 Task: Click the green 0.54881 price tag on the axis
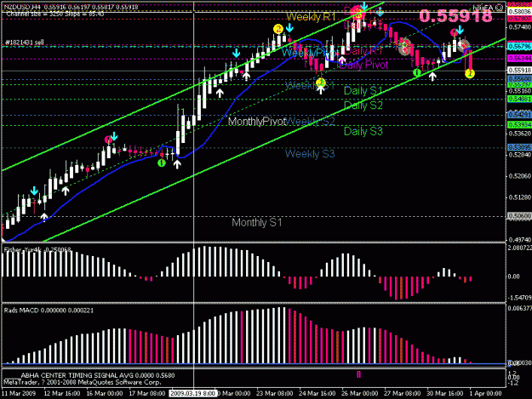tap(519, 99)
